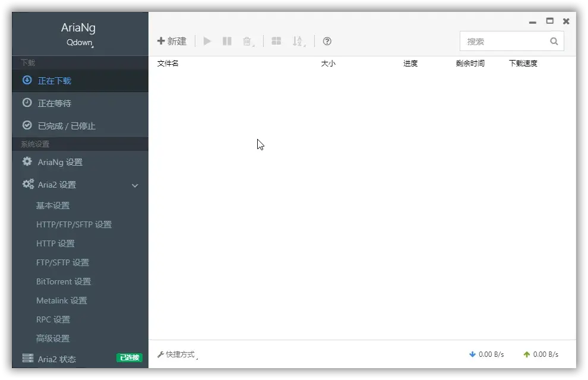Click the server icon beside Aria2 状态
The image size is (588, 380).
[27, 358]
